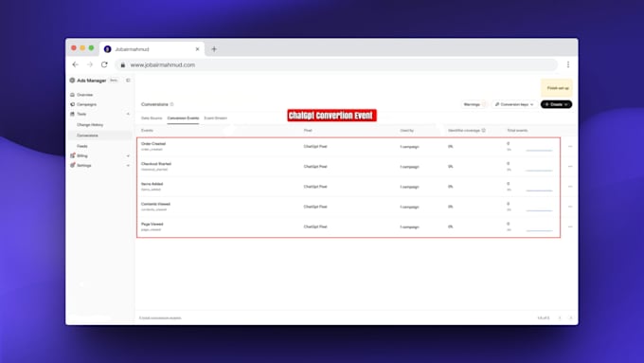Click the Items Added event name
This screenshot has height=363, width=644.
[152, 184]
